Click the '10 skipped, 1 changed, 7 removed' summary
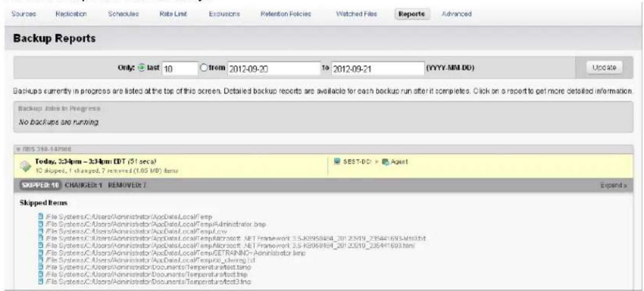This screenshot has width=644, height=291. 106,170
